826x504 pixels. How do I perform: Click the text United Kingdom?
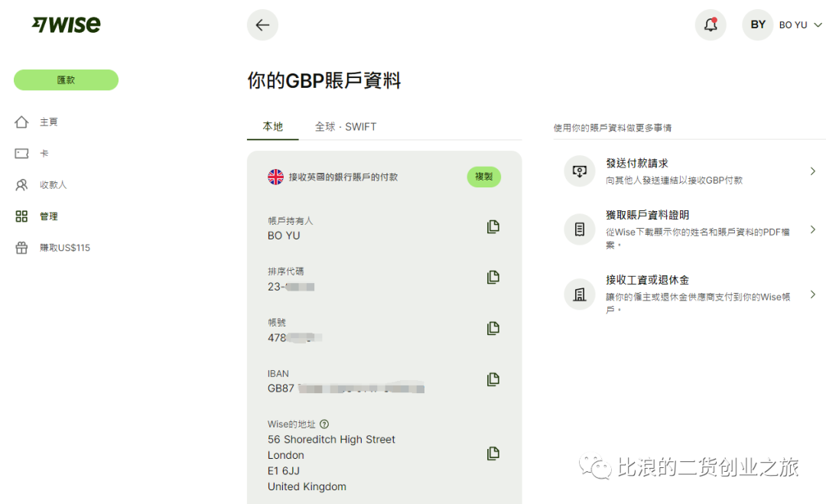click(307, 486)
